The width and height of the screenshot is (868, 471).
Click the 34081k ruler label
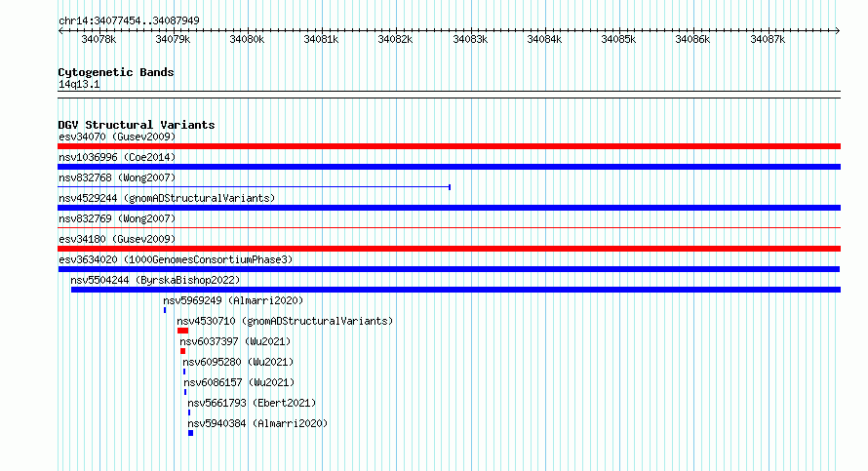[321, 39]
